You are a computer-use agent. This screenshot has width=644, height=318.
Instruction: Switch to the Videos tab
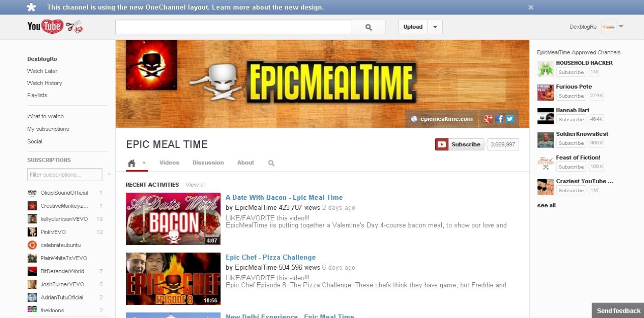[169, 163]
